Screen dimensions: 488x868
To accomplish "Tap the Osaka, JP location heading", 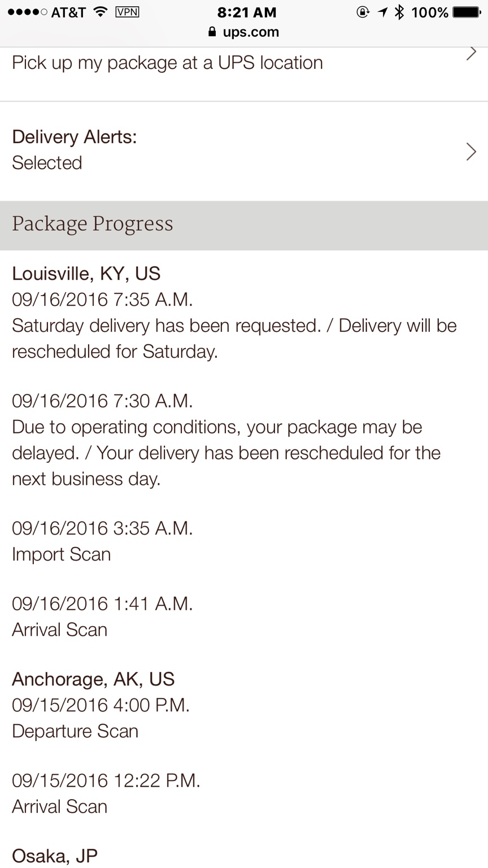I will point(55,856).
